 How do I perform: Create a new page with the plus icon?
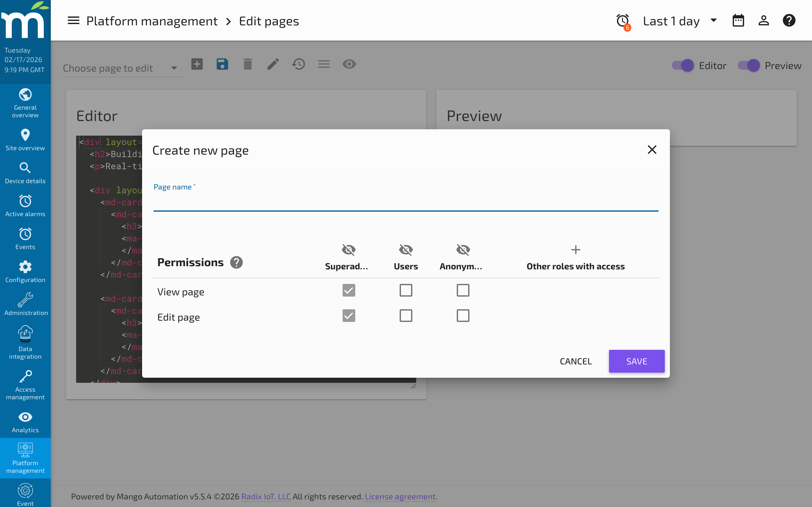197,64
